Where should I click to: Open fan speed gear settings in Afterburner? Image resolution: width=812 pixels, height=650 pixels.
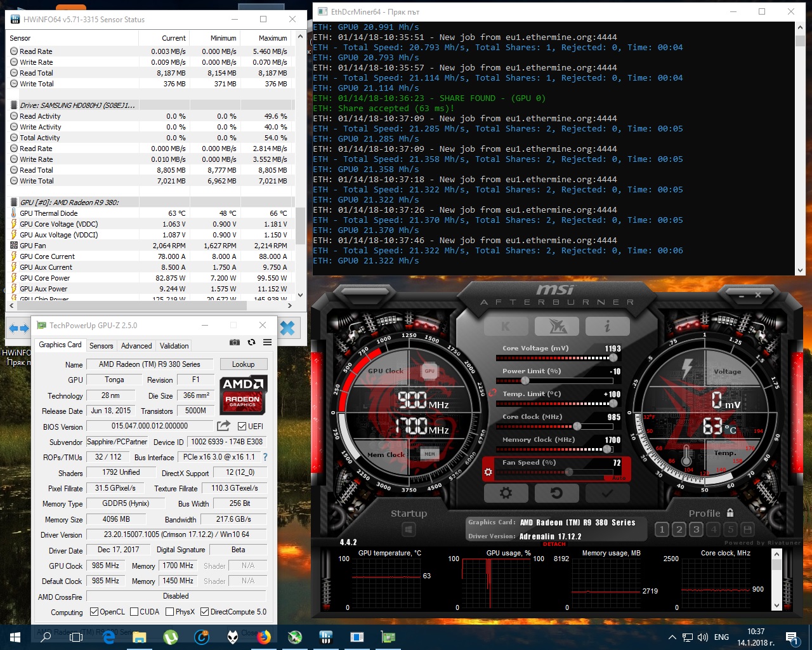point(488,472)
